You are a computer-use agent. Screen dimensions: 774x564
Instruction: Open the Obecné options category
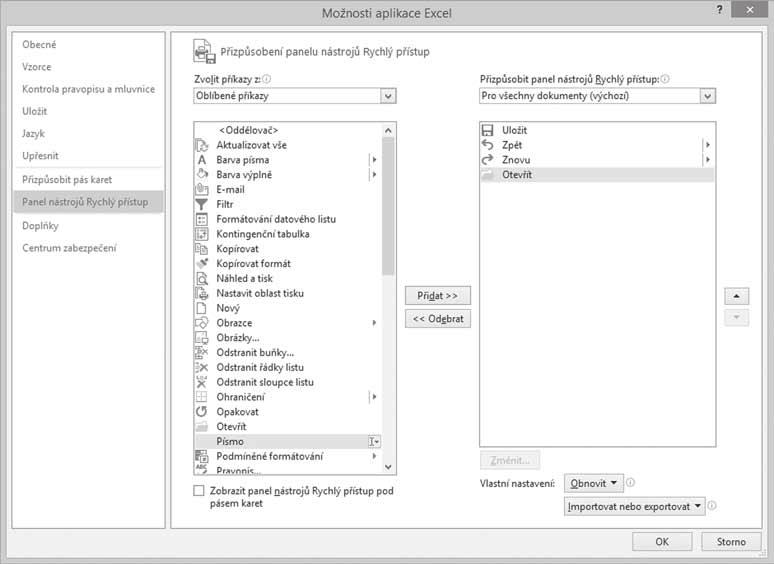39,44
